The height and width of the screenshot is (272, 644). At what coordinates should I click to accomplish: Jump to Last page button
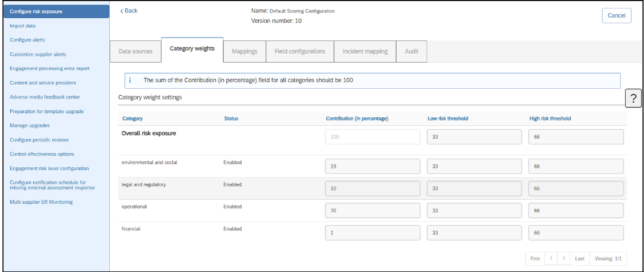pyautogui.click(x=580, y=258)
